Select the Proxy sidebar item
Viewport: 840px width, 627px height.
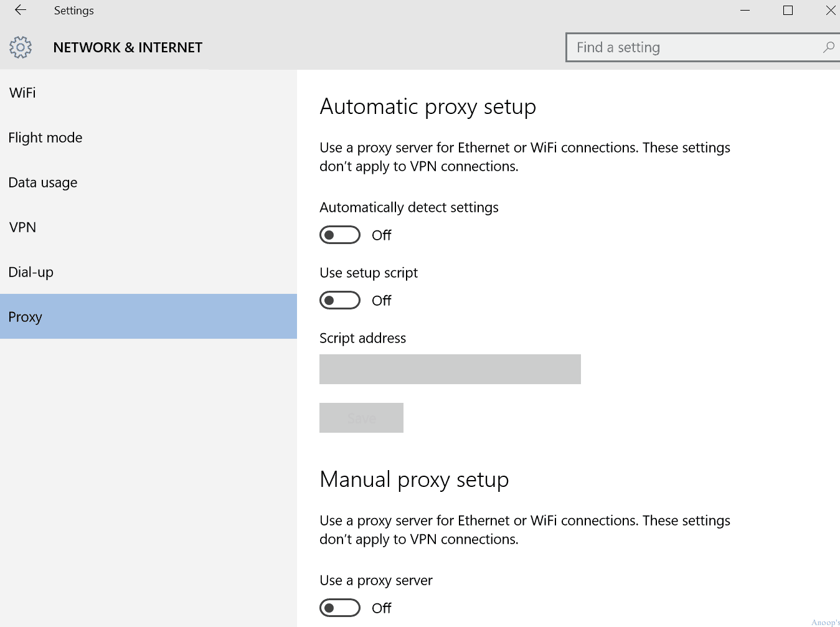point(148,316)
